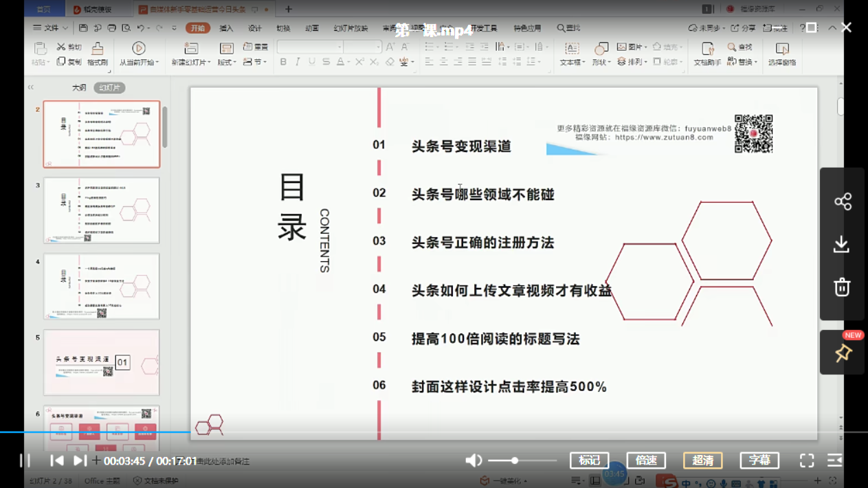Image resolution: width=868 pixels, height=488 pixels.
Task: Pause the video playback
Action: pos(25,461)
